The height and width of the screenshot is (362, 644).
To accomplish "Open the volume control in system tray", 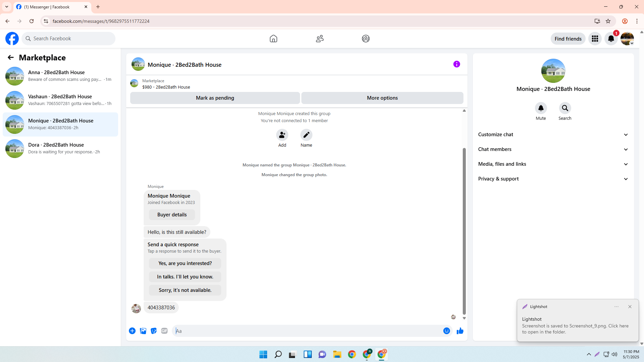I will (614, 354).
